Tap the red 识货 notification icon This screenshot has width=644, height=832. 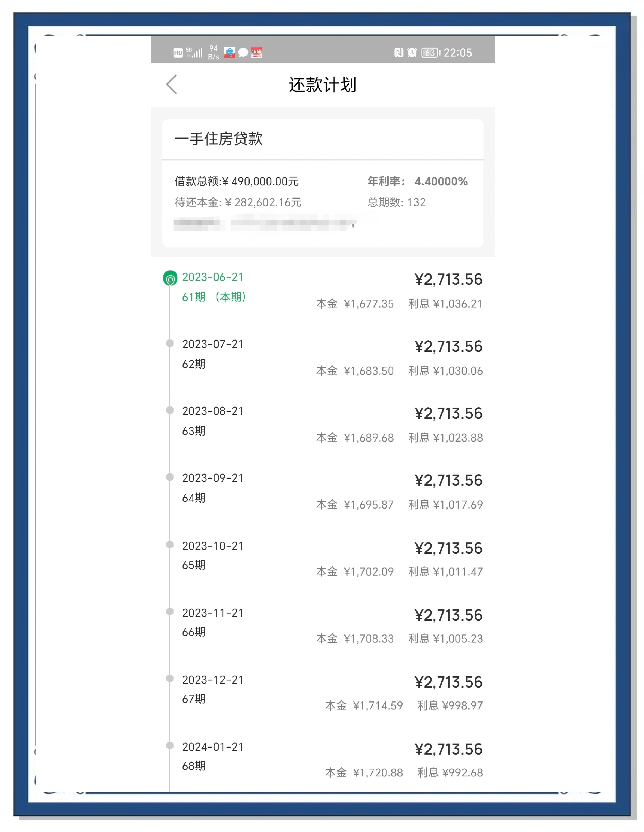[x=257, y=53]
